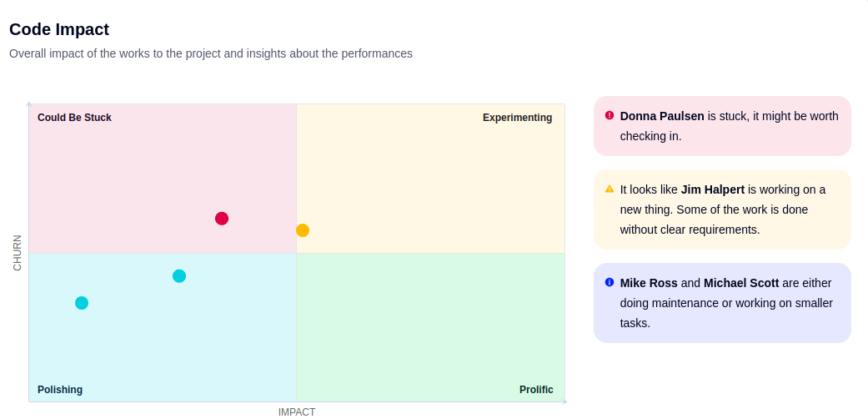Click the orange data point in Experimenting quadrant
This screenshot has width=868, height=419.
tap(302, 230)
